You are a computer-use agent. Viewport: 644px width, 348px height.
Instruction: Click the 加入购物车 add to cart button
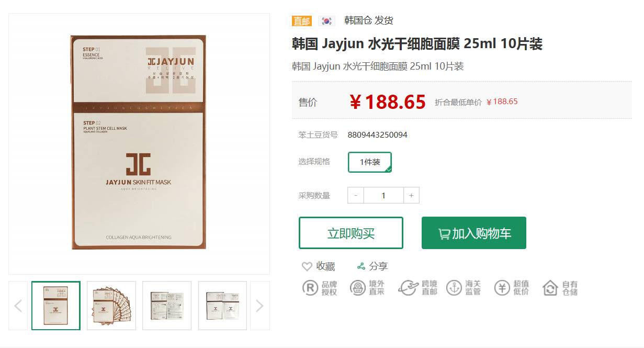tap(474, 233)
